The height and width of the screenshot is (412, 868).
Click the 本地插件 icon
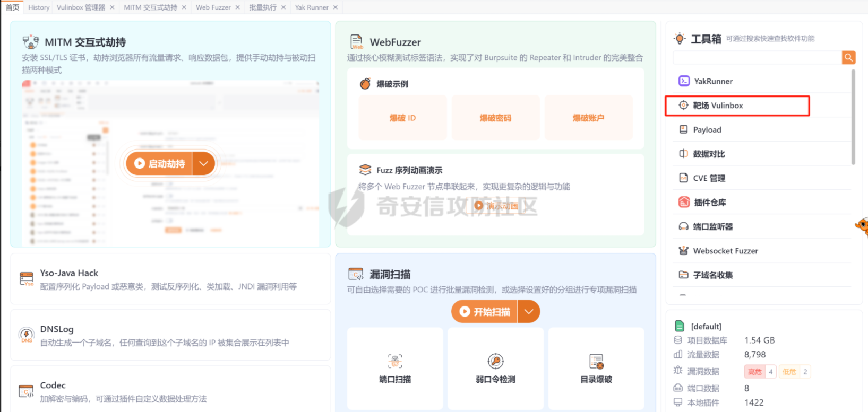678,402
